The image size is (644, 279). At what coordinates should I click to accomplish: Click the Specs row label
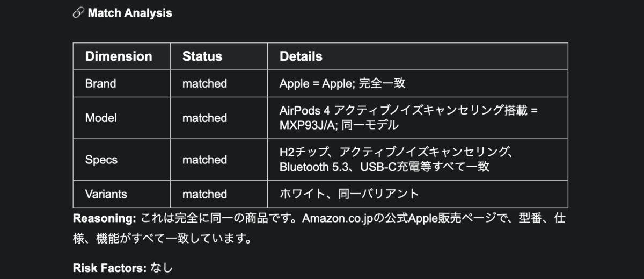coord(101,160)
